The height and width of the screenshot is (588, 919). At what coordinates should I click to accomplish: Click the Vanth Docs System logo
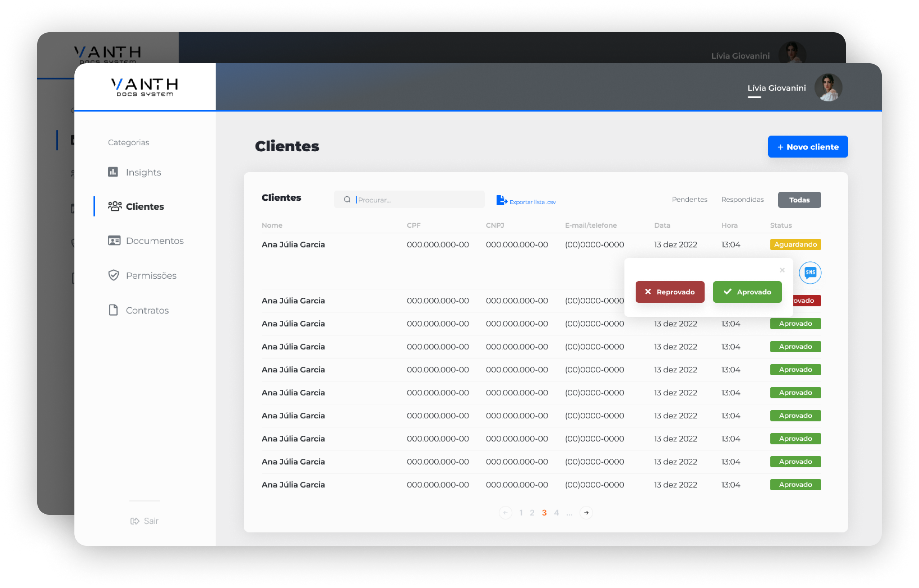coord(145,87)
